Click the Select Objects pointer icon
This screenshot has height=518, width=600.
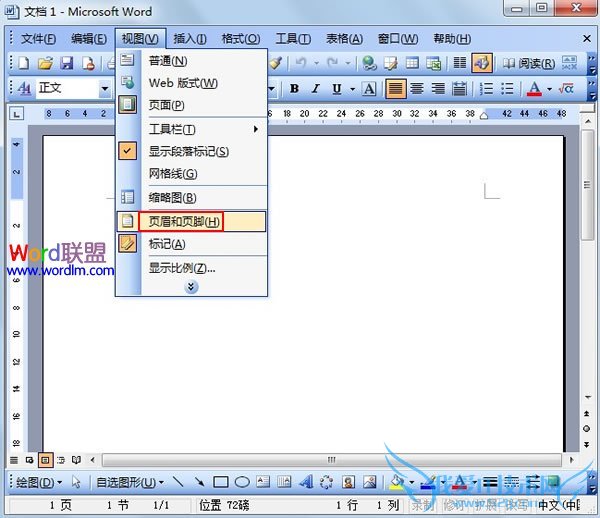coord(76,482)
